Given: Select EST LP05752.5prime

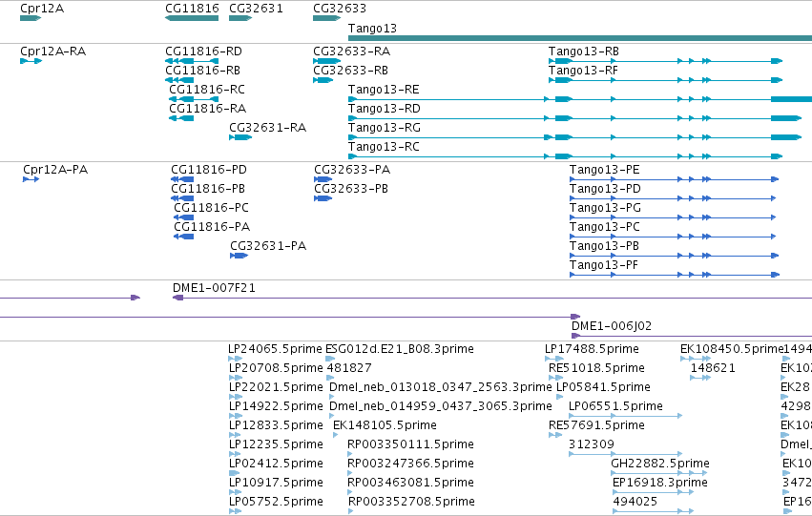Looking at the screenshot, I should [x=276, y=503].
